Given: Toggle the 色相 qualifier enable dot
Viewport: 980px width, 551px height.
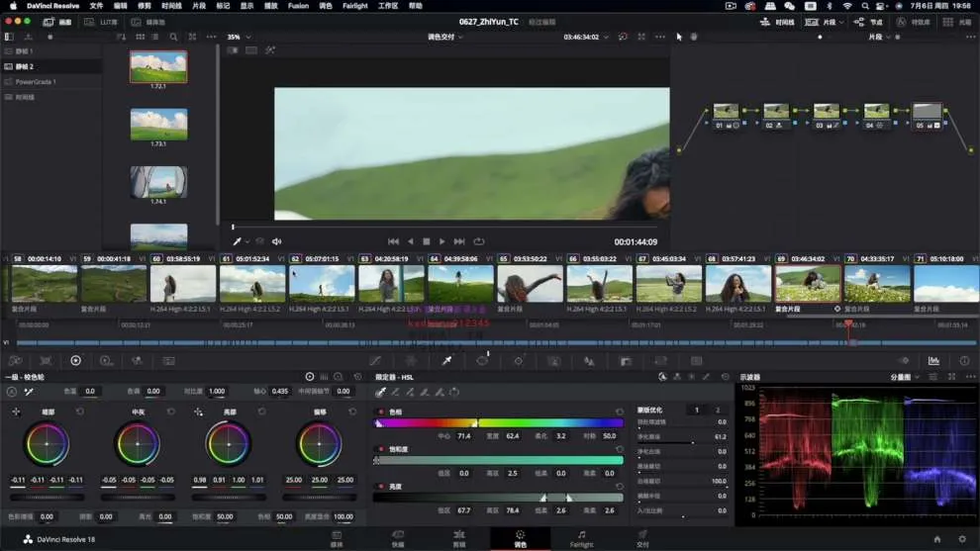Looking at the screenshot, I should (x=382, y=412).
